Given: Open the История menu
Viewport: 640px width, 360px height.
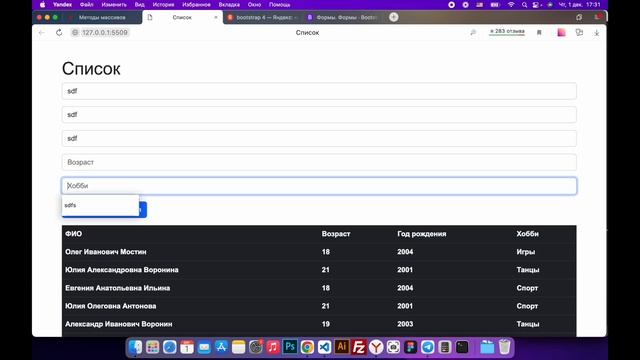Looking at the screenshot, I should [163, 5].
